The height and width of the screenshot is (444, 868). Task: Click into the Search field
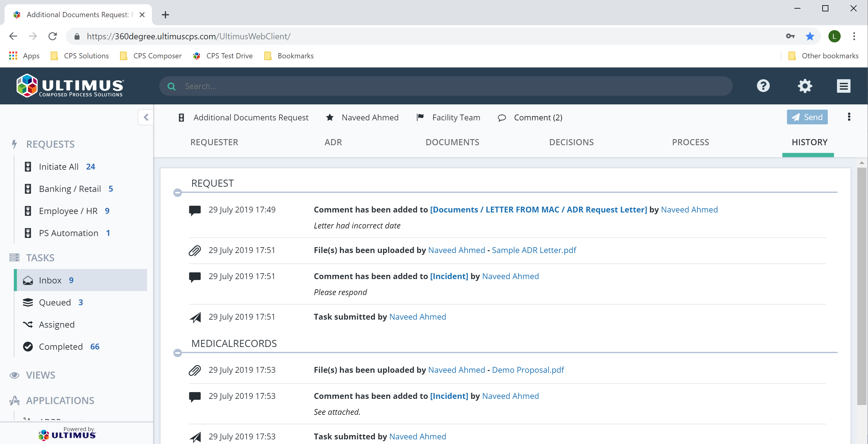(x=445, y=86)
